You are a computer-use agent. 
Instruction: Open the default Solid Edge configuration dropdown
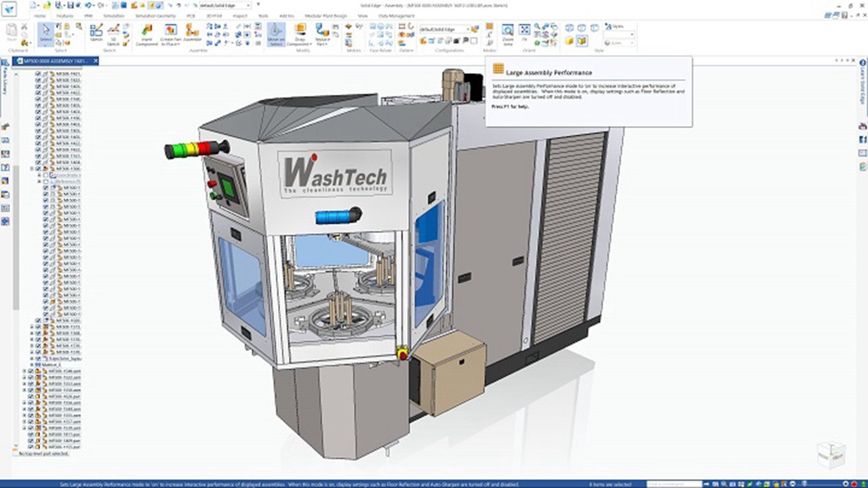pyautogui.click(x=445, y=29)
